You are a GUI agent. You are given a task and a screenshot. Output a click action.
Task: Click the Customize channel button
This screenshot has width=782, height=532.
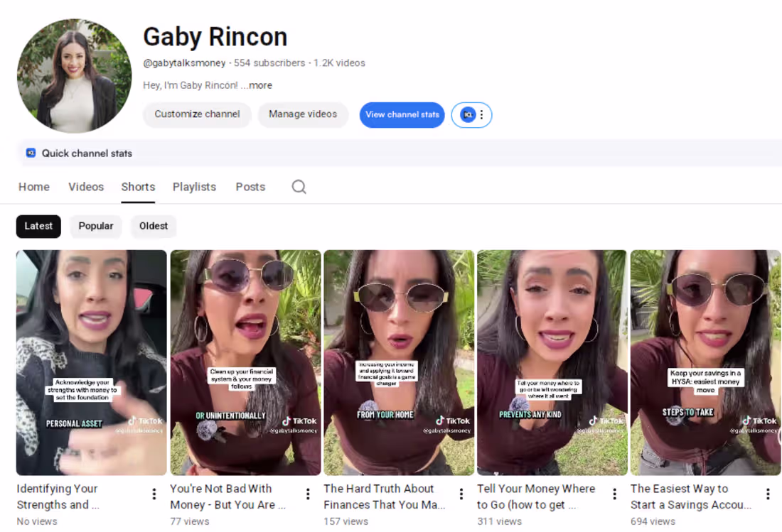point(197,114)
